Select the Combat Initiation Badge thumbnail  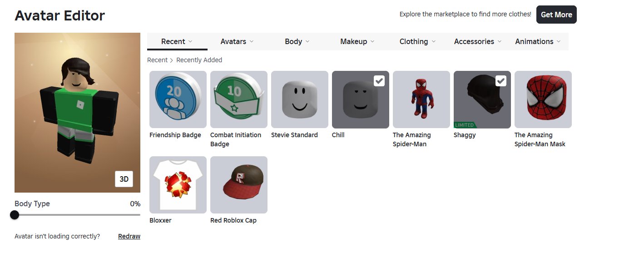(239, 99)
